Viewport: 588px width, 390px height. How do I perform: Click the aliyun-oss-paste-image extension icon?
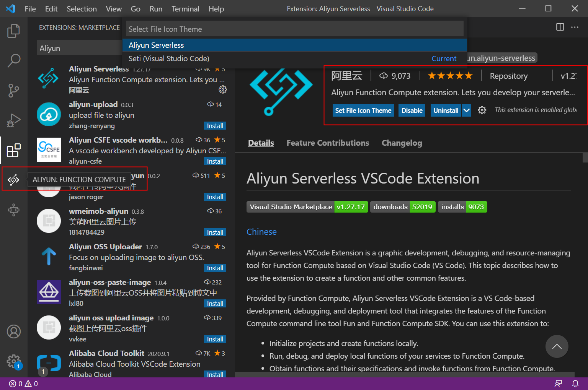tap(49, 292)
